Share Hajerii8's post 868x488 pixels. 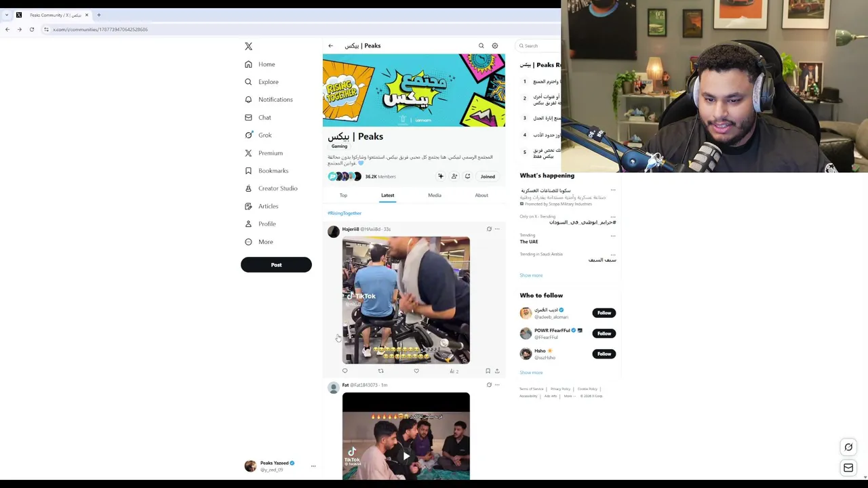pos(497,371)
